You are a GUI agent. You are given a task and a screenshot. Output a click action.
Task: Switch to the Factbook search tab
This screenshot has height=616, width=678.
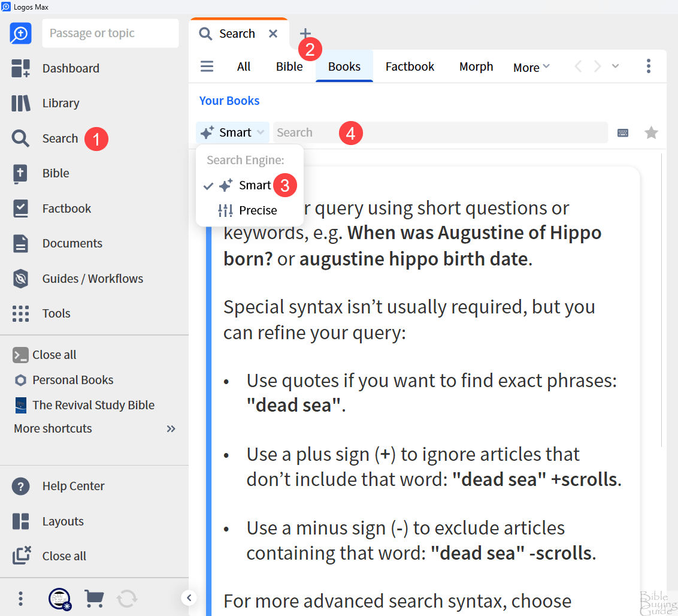410,67
